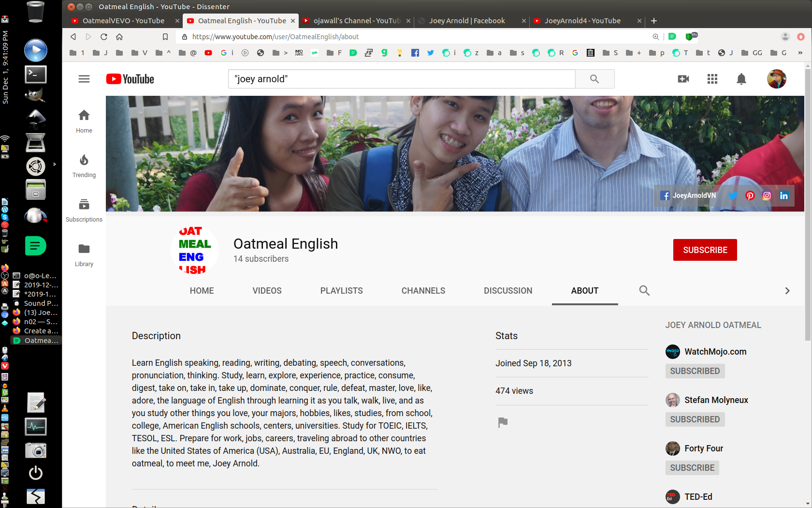This screenshot has width=812, height=508.
Task: Expand hidden bookmarks with the overflow chevron
Action: click(800, 53)
